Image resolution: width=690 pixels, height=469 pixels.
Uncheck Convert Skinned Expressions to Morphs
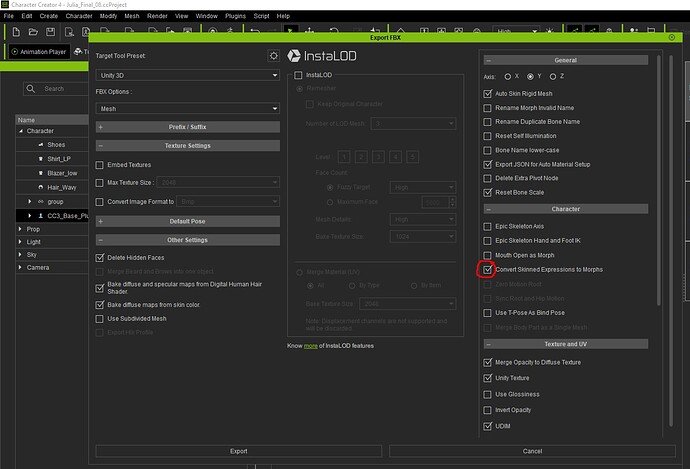point(487,270)
